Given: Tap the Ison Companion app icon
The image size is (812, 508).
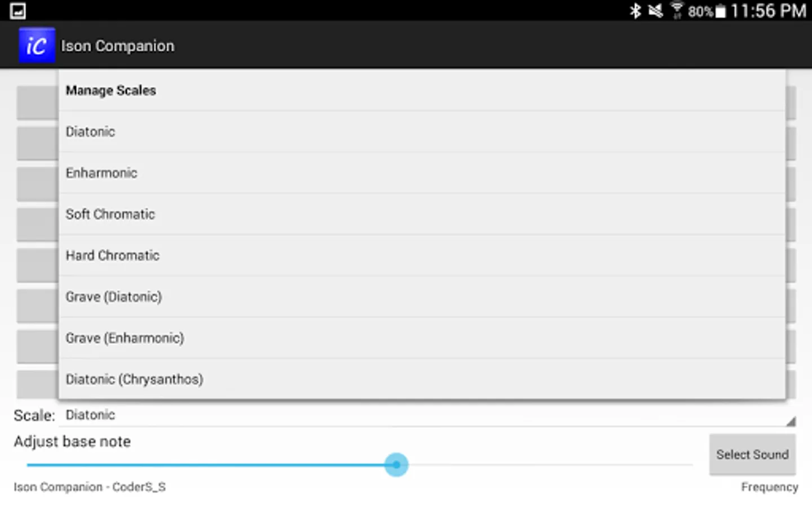Looking at the screenshot, I should (37, 45).
